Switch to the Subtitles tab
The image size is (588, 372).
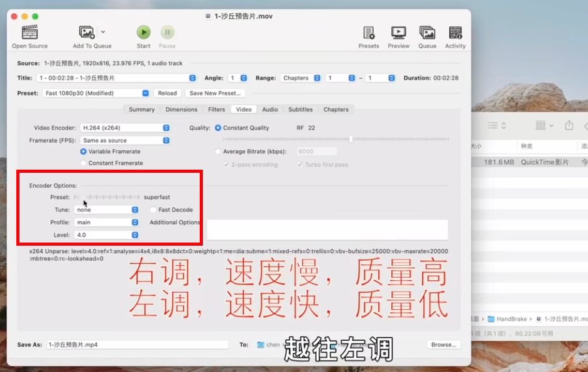(x=300, y=109)
